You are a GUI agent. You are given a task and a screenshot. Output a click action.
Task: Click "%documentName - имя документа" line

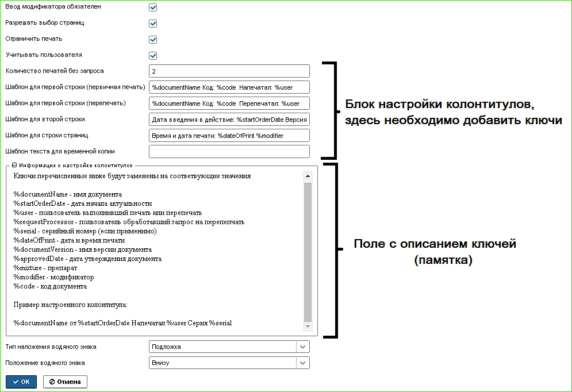pyautogui.click(x=67, y=194)
